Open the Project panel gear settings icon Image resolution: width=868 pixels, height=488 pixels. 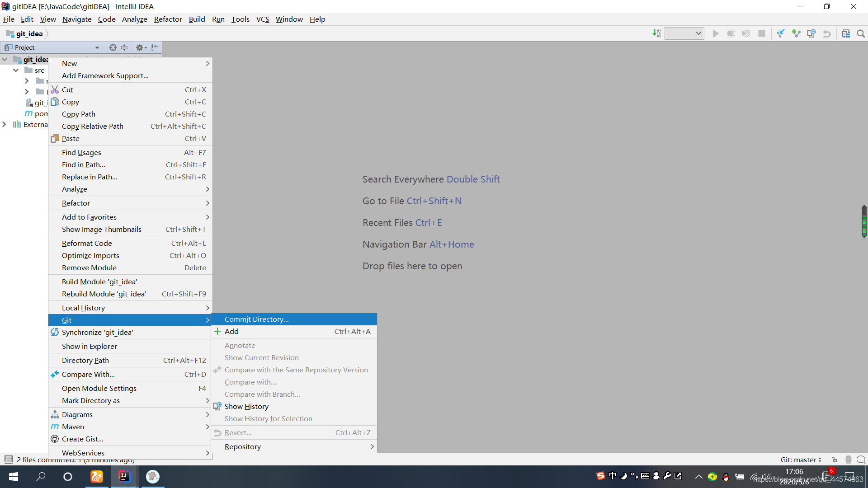pos(141,47)
